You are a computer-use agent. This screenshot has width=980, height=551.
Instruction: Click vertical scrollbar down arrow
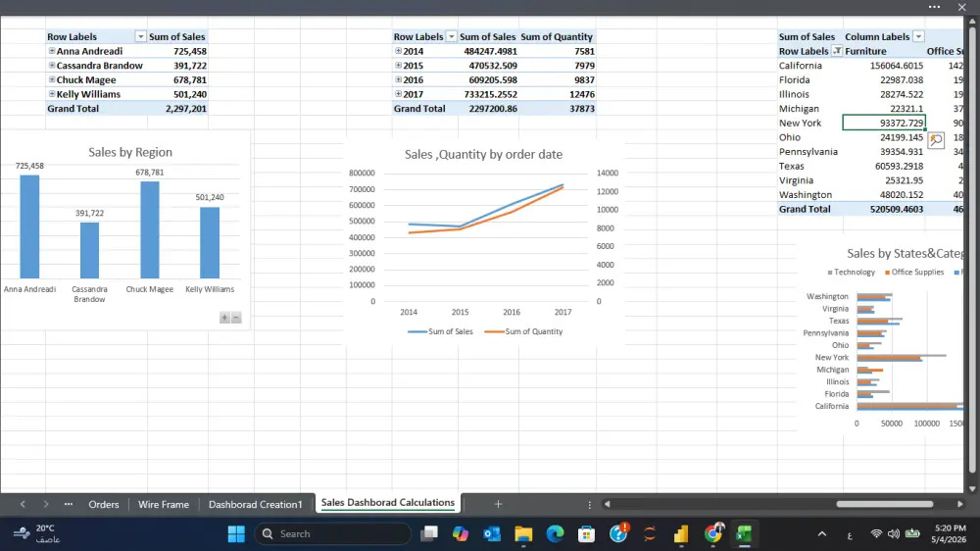972,488
